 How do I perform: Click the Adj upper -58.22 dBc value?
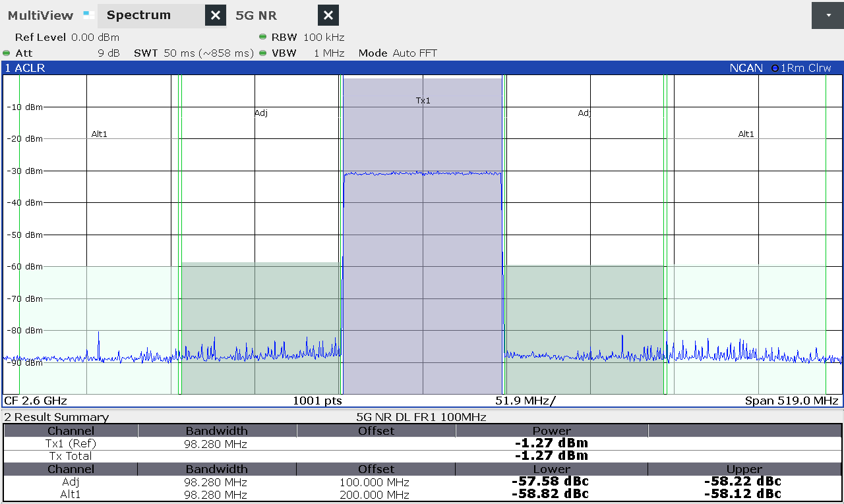742,481
